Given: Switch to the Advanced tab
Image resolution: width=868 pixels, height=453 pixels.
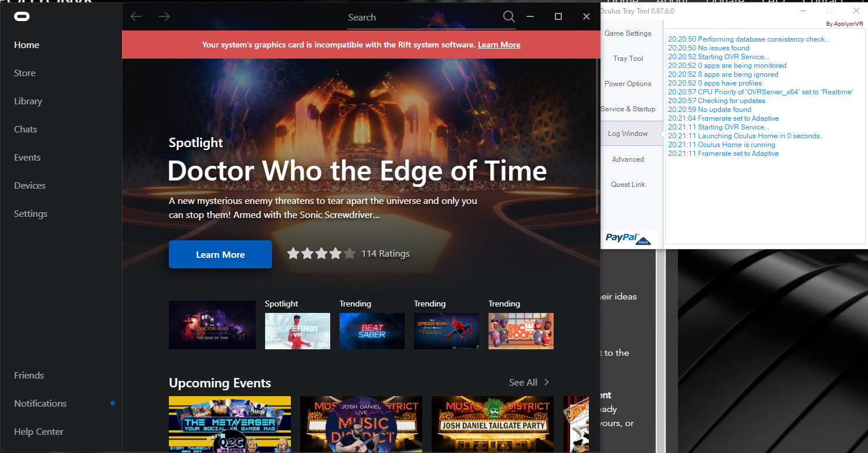Looking at the screenshot, I should (628, 159).
